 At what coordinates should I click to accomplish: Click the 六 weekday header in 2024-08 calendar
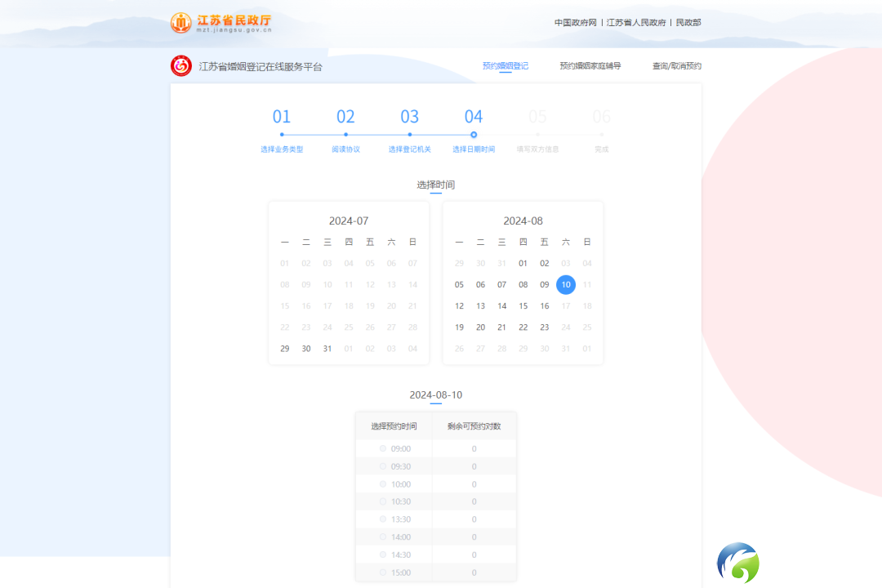tap(566, 242)
